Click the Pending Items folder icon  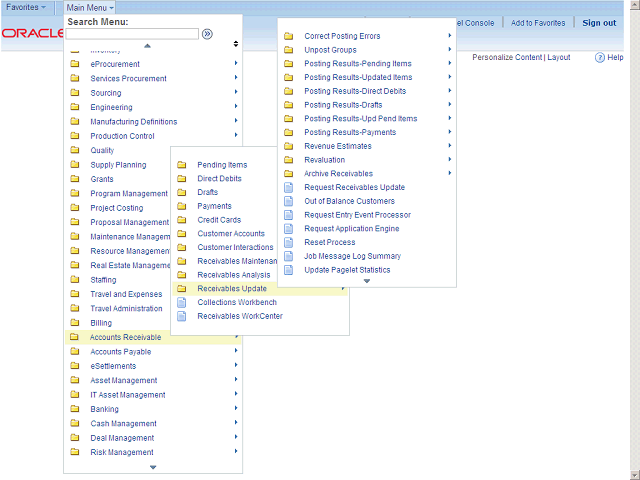coord(181,165)
